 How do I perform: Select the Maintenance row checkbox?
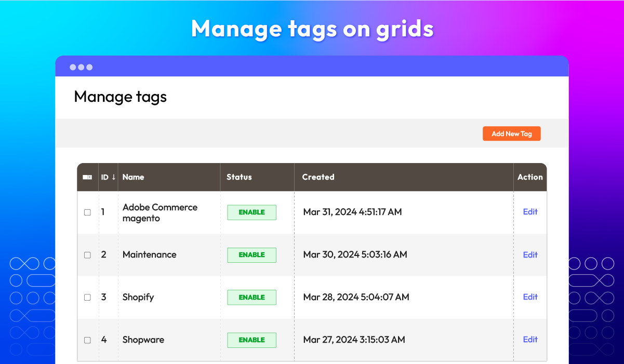87,254
